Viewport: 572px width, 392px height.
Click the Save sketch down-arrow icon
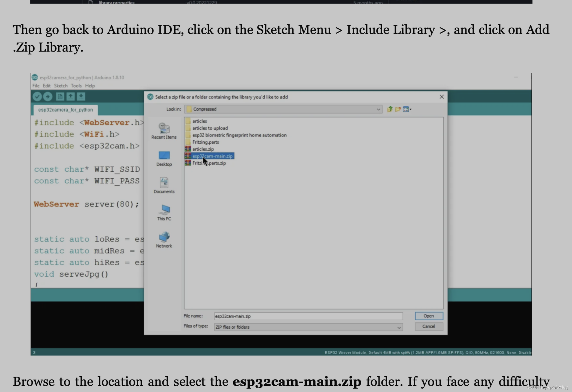81,97
